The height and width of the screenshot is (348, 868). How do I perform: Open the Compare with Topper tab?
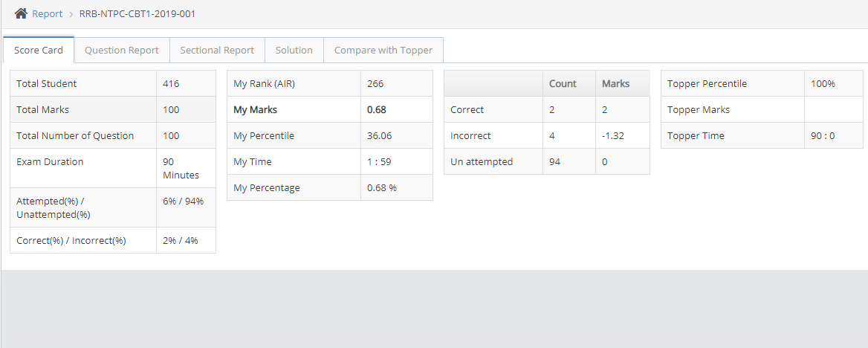(x=383, y=51)
